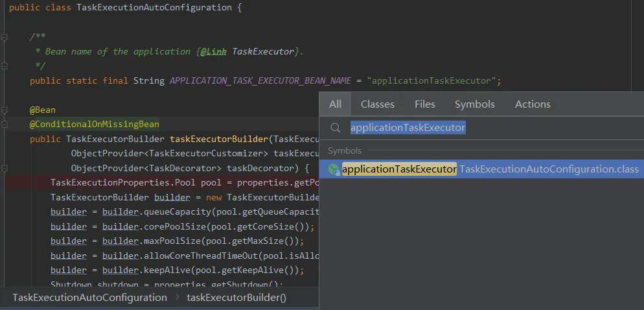The height and width of the screenshot is (310, 644).
Task: Toggle fold marker beside @ConditionalOnMissingBean
Action: tap(4, 124)
